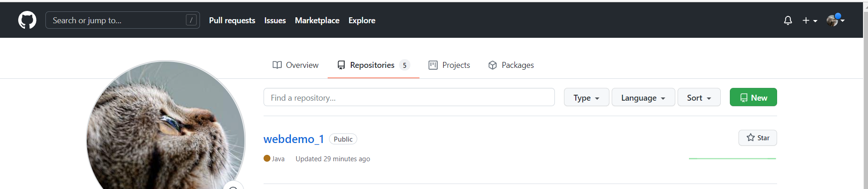Expand the Sort dropdown
Image resolution: width=868 pixels, height=189 pixels.
pos(699,97)
